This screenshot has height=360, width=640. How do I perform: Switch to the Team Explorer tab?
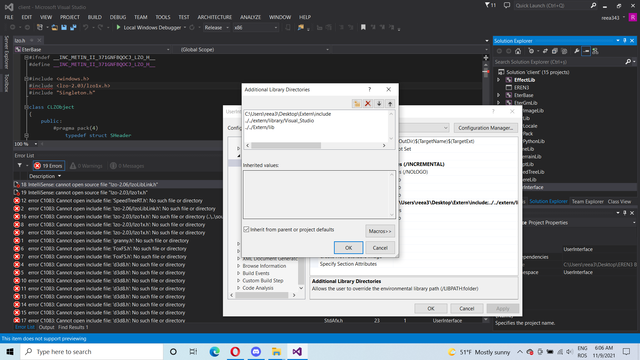tap(587, 202)
